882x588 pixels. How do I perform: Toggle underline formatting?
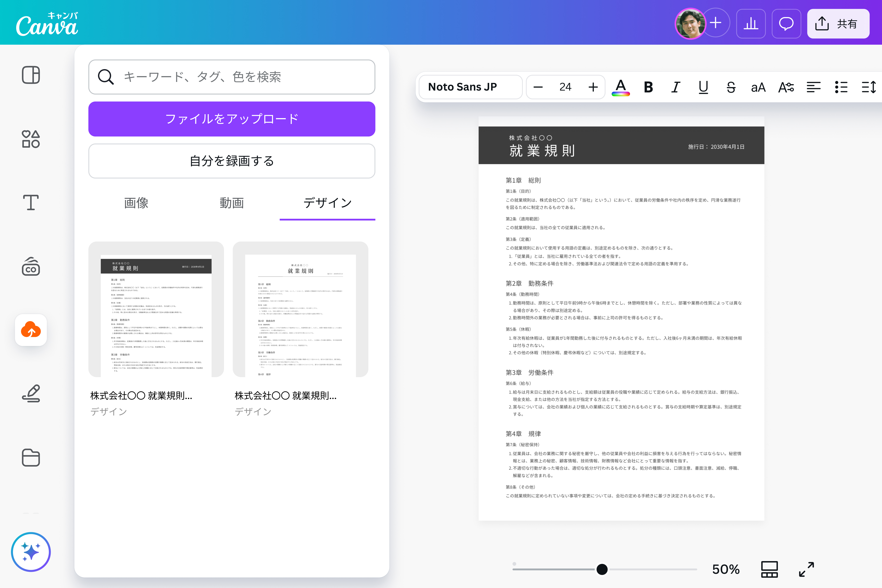703,87
